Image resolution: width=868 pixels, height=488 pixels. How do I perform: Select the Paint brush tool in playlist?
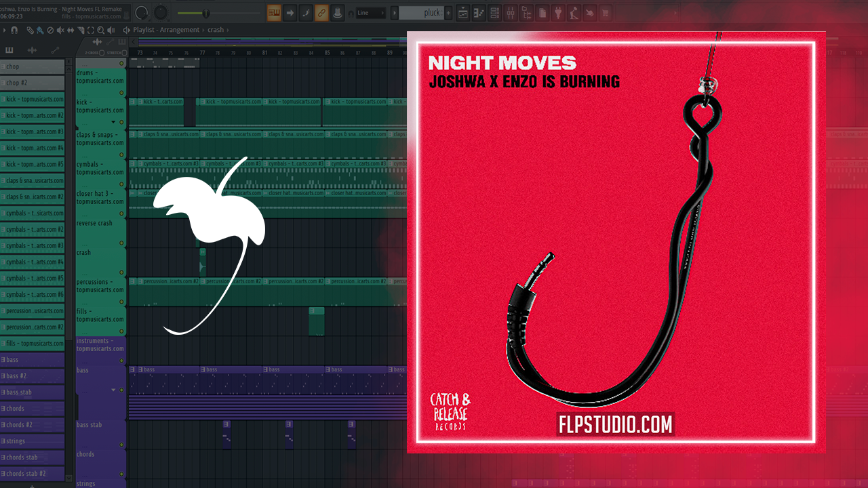point(40,30)
